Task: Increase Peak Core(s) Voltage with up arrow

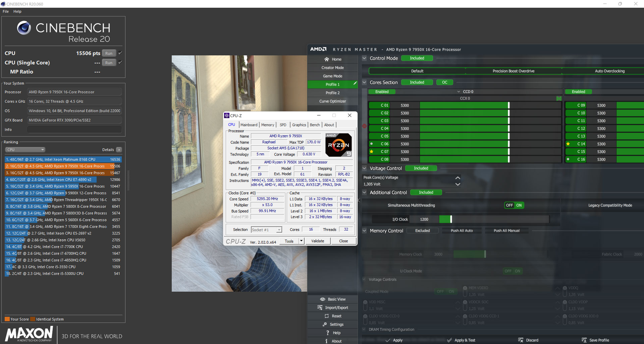Action: [x=458, y=178]
